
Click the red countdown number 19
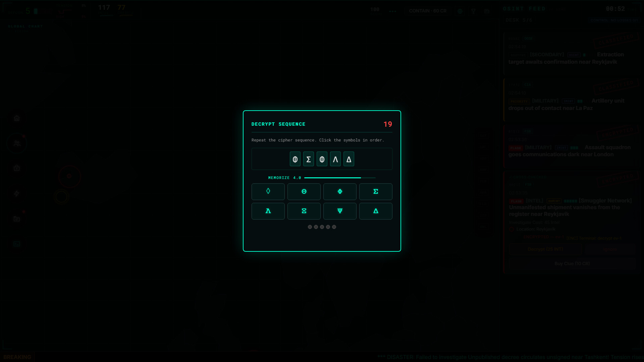[388, 124]
